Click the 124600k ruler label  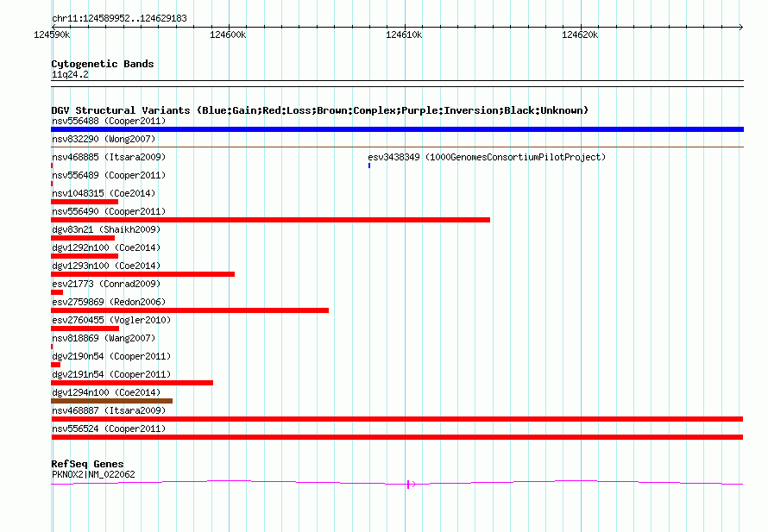pos(228,34)
